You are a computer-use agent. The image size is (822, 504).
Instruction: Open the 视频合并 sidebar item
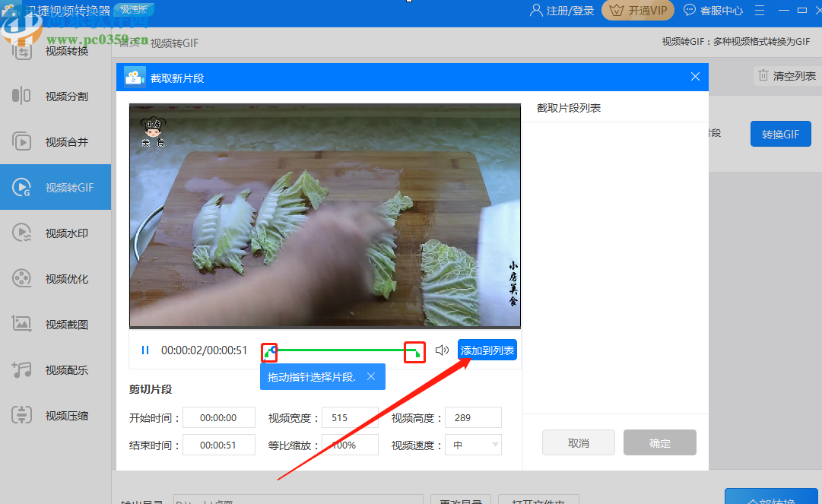55,142
